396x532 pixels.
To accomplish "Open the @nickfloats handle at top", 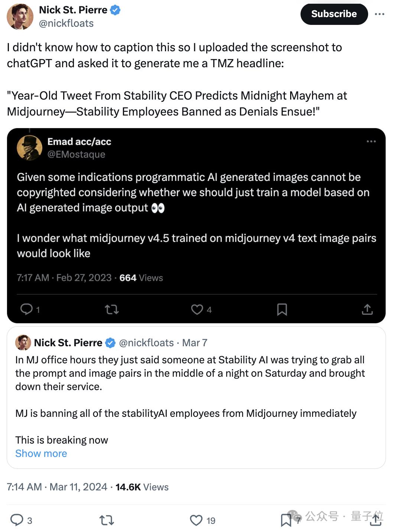I will tap(66, 23).
